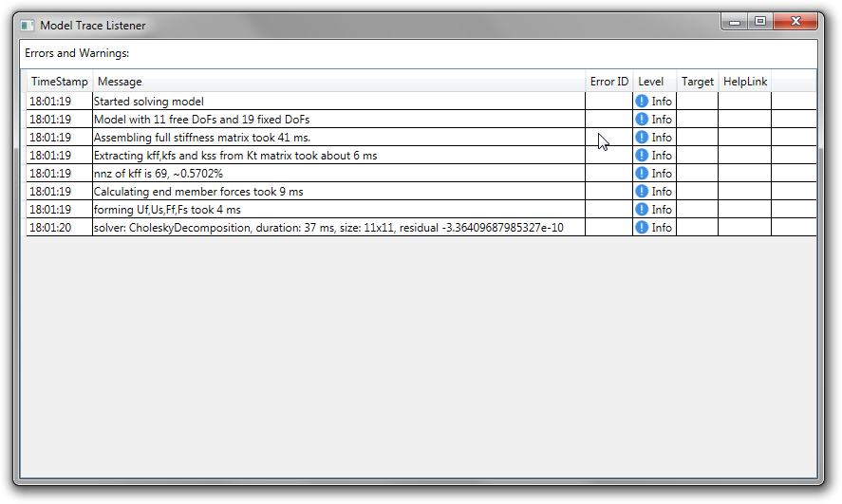This screenshot has height=504, width=842.
Task: Click info icon in 'nnz of kff' row
Action: 642,174
